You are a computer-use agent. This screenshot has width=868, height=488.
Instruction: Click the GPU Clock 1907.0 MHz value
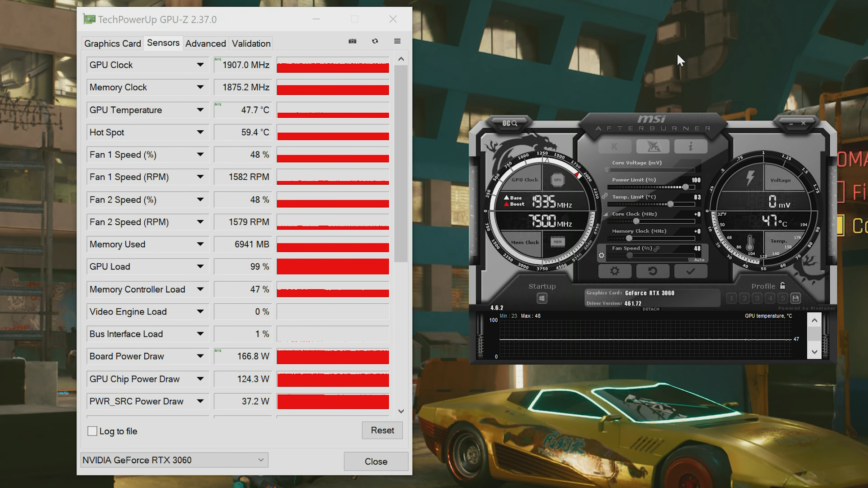(x=243, y=65)
